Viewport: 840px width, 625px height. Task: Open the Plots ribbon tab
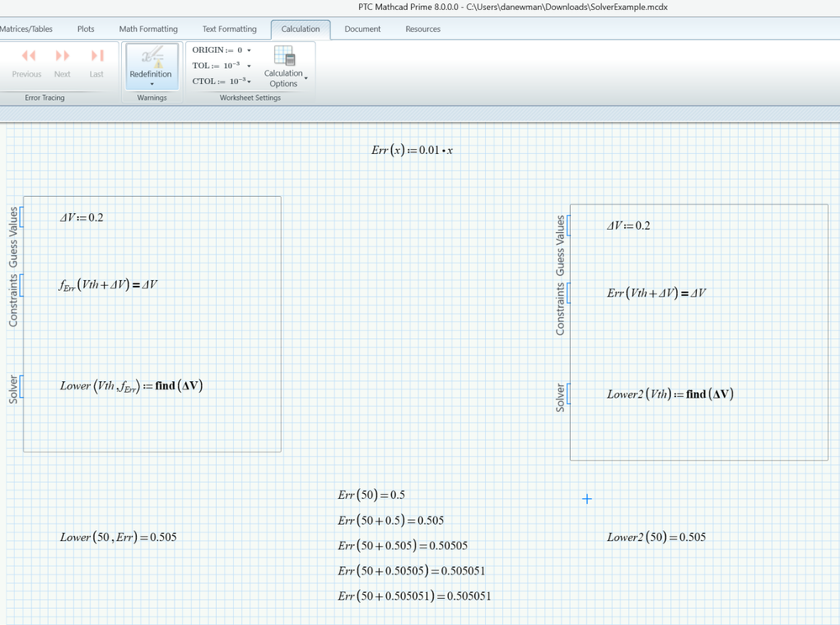tap(86, 29)
